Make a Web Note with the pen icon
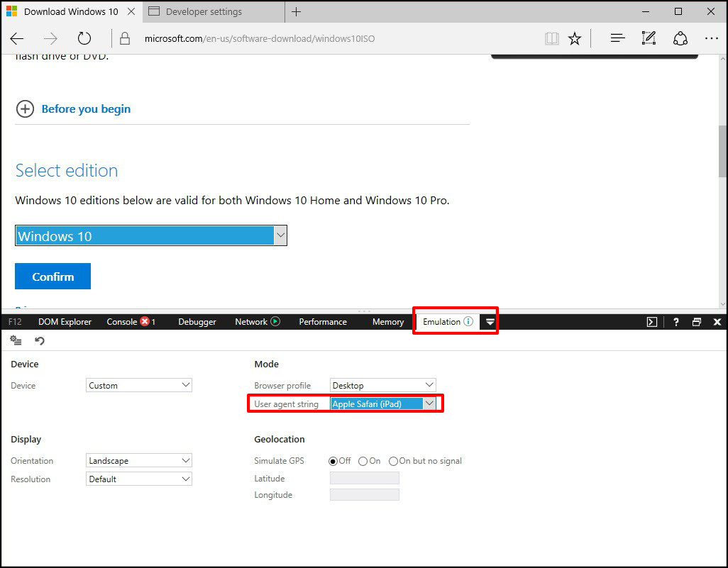The width and height of the screenshot is (728, 568). coord(649,38)
